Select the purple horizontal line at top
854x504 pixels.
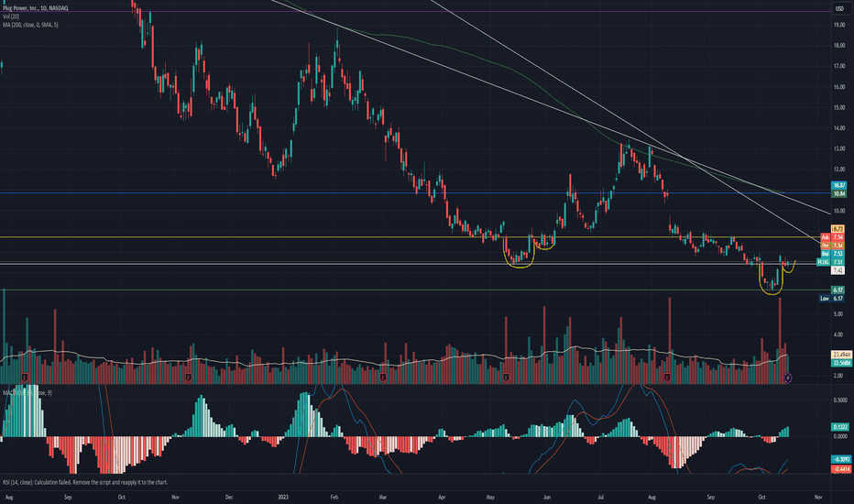pos(414,11)
